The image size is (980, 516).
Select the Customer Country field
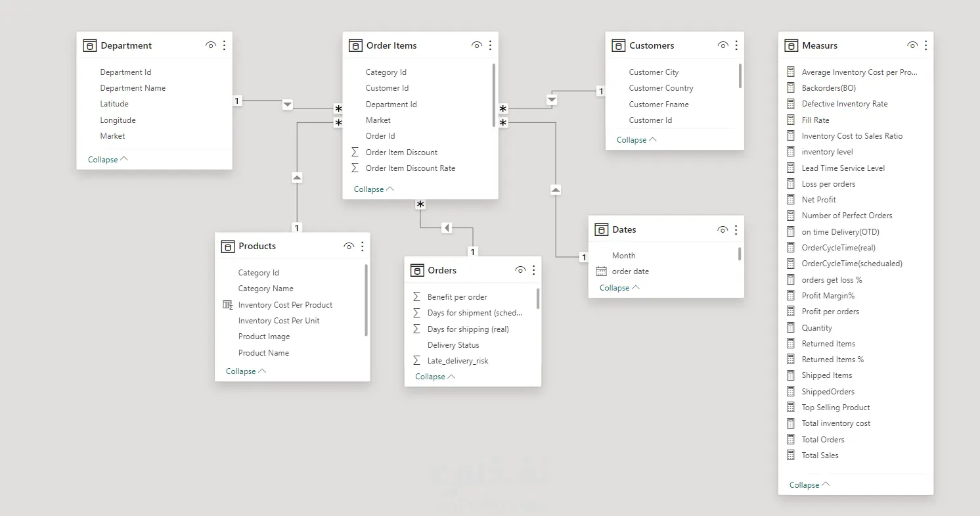[661, 88]
